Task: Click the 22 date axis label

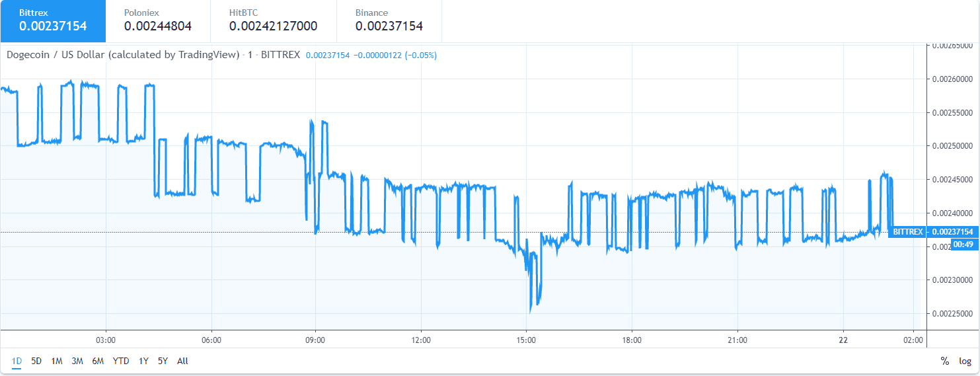Action: (843, 340)
